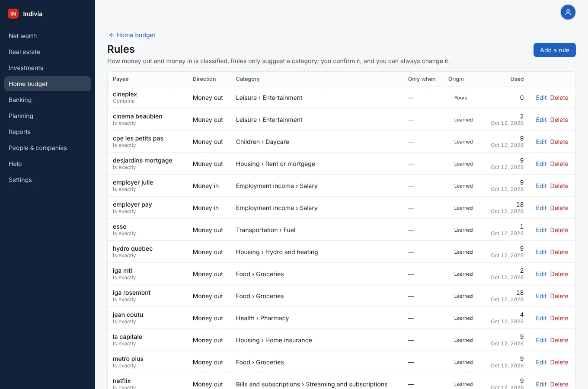Go back via Home budget arrow link

[132, 35]
